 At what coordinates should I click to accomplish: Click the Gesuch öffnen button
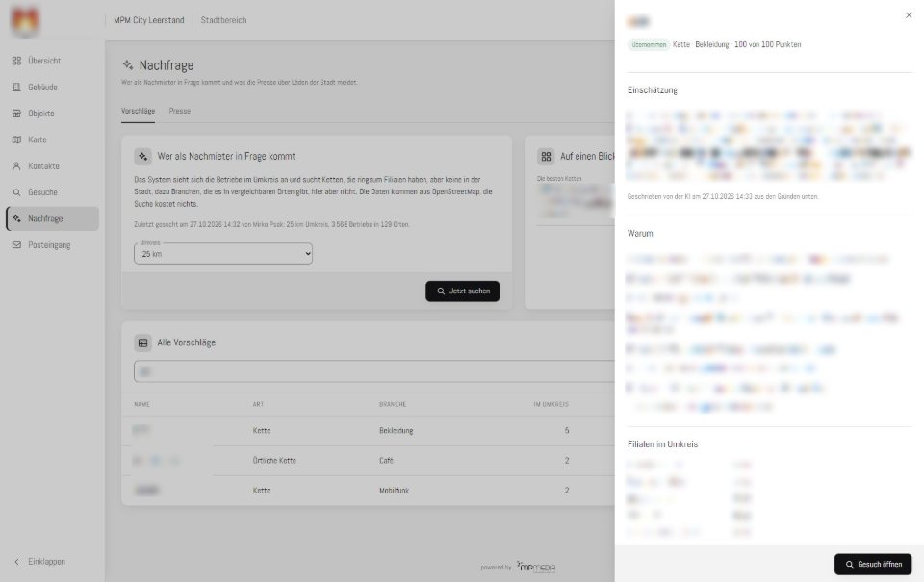point(873,564)
